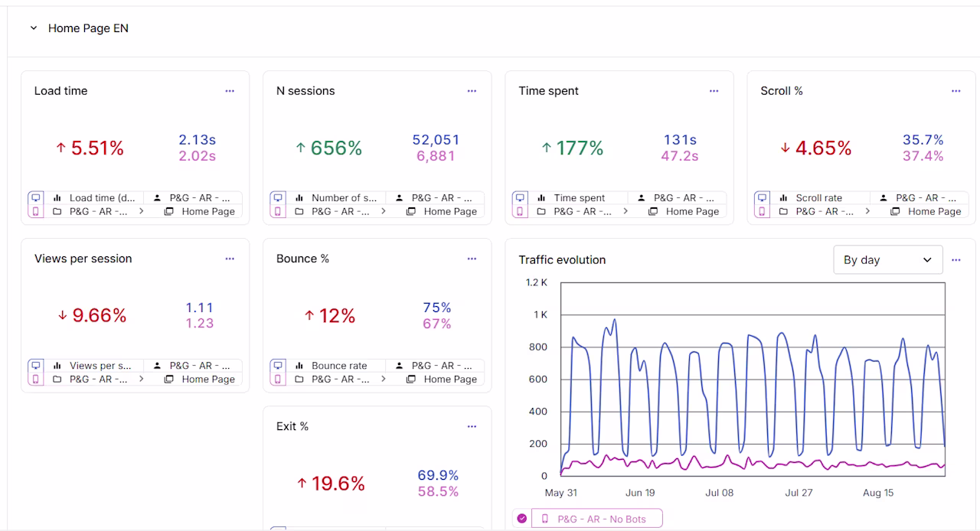Click the 5.51% load time change value

click(x=97, y=148)
